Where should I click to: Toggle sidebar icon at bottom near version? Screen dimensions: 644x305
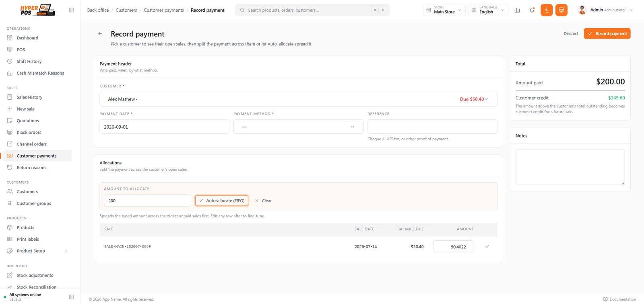(71, 297)
